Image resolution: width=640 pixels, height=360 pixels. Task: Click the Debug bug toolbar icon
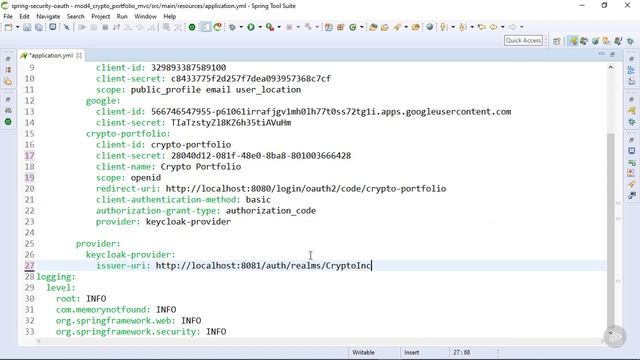pos(232,27)
